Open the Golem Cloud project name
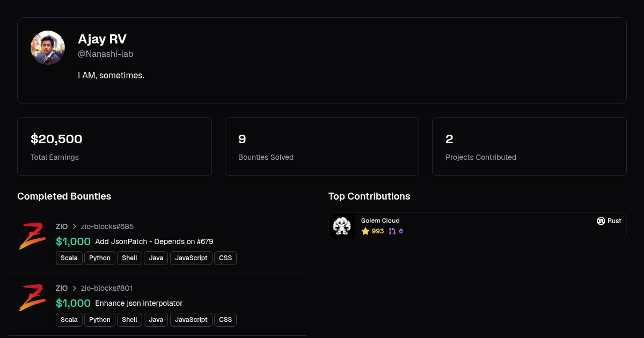 tap(380, 221)
